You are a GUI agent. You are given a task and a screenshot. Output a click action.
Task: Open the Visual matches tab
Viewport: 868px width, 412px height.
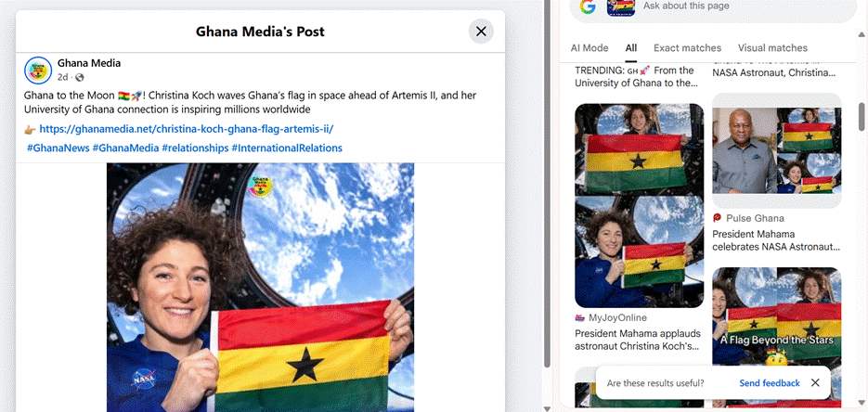[x=772, y=48]
